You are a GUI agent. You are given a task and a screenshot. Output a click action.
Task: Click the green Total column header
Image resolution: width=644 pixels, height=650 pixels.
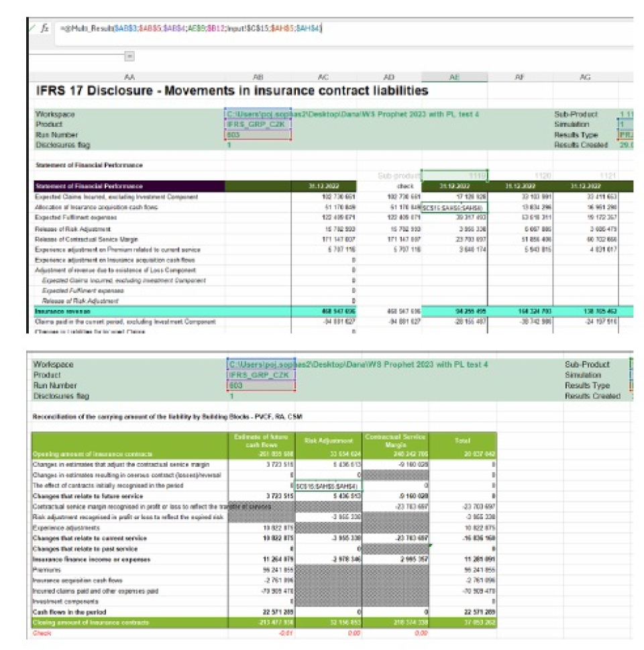[x=464, y=441]
